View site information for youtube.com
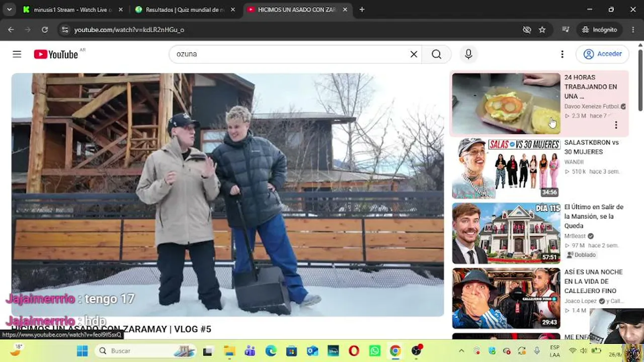The height and width of the screenshot is (362, 644). click(x=64, y=30)
